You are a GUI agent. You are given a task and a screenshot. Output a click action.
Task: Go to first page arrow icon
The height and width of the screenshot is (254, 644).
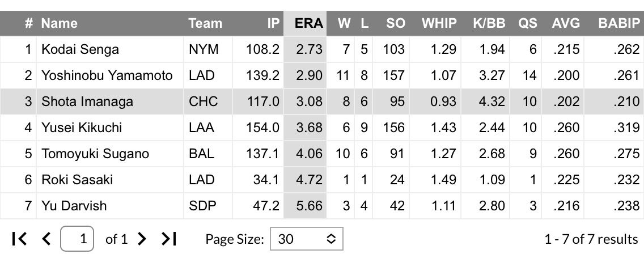click(x=20, y=238)
